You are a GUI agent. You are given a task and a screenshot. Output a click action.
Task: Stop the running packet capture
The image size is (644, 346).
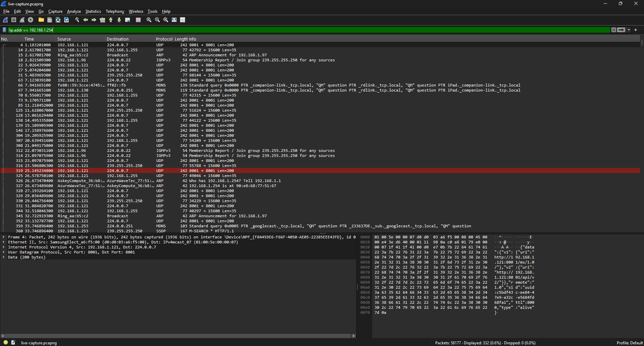pos(14,20)
